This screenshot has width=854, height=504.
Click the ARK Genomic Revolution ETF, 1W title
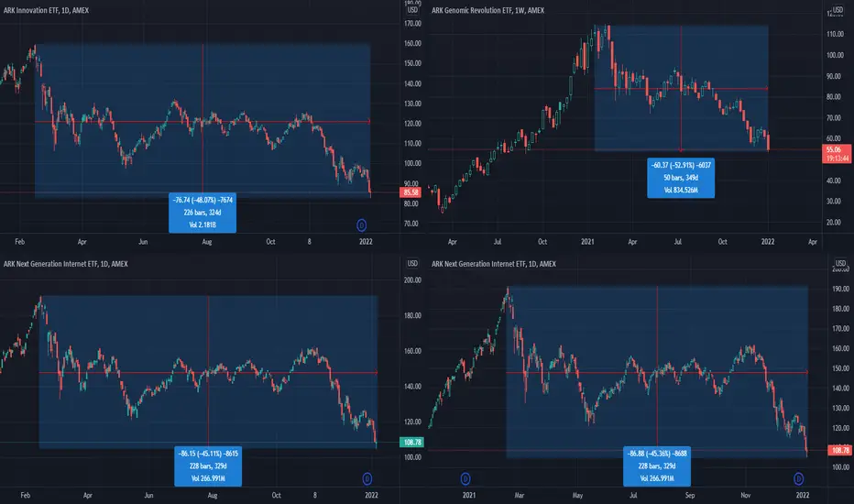point(487,10)
